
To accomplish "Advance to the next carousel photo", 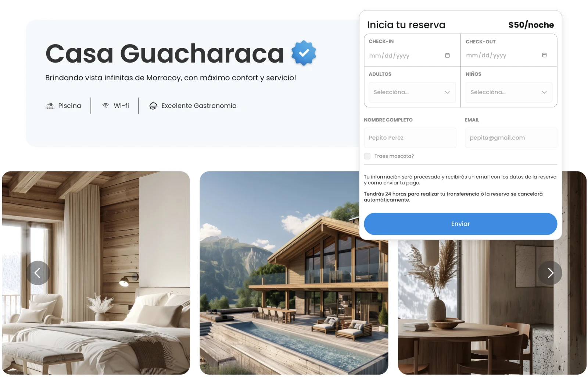I will [x=550, y=273].
